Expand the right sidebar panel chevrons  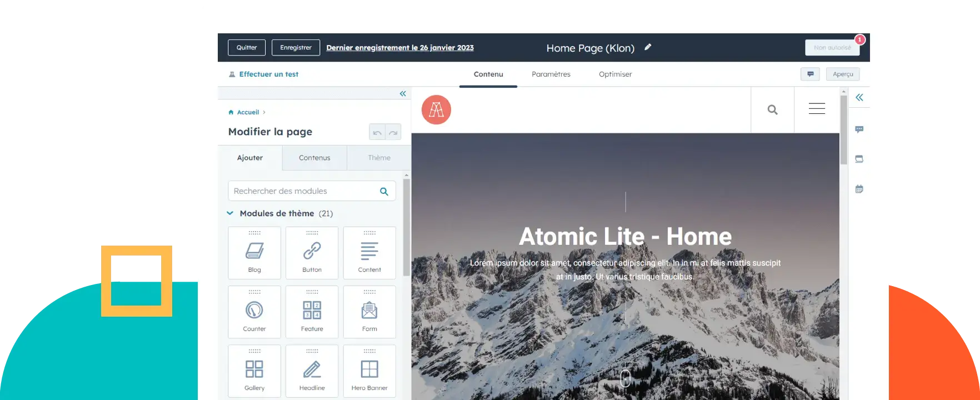tap(859, 98)
